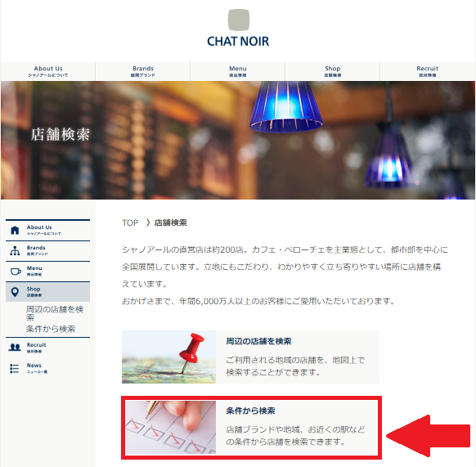Open sidebar link 条件から検索
Viewport: 476px width, 467px height.
coord(51,329)
